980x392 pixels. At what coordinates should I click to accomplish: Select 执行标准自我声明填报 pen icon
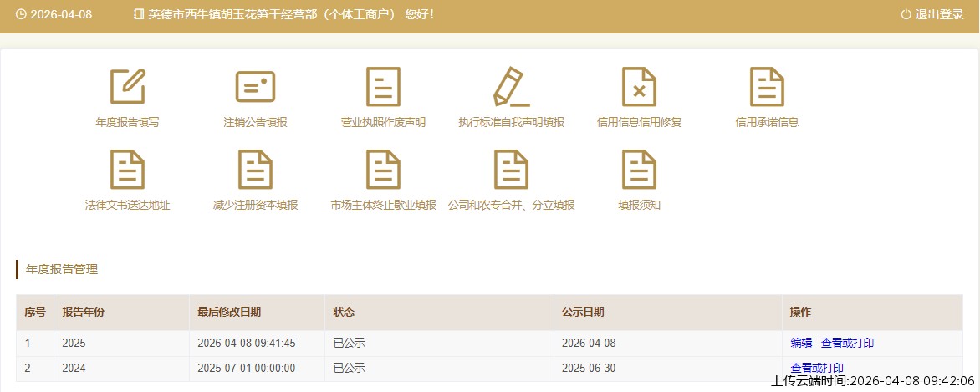click(x=511, y=86)
